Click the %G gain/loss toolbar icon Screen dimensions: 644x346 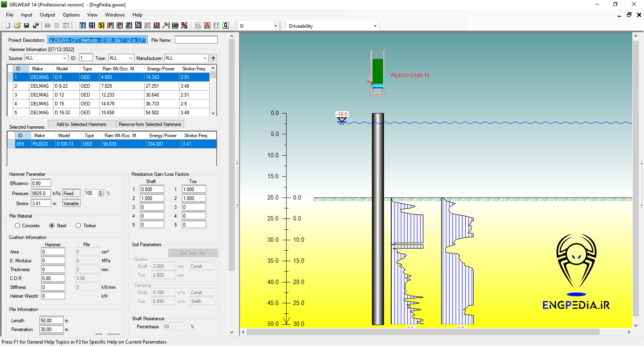(x=184, y=25)
